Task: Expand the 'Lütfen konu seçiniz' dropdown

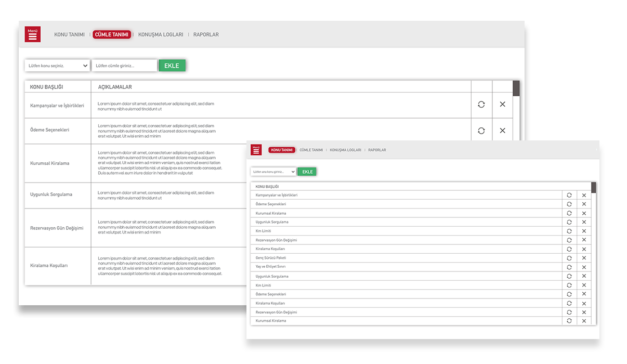Action: tap(57, 66)
